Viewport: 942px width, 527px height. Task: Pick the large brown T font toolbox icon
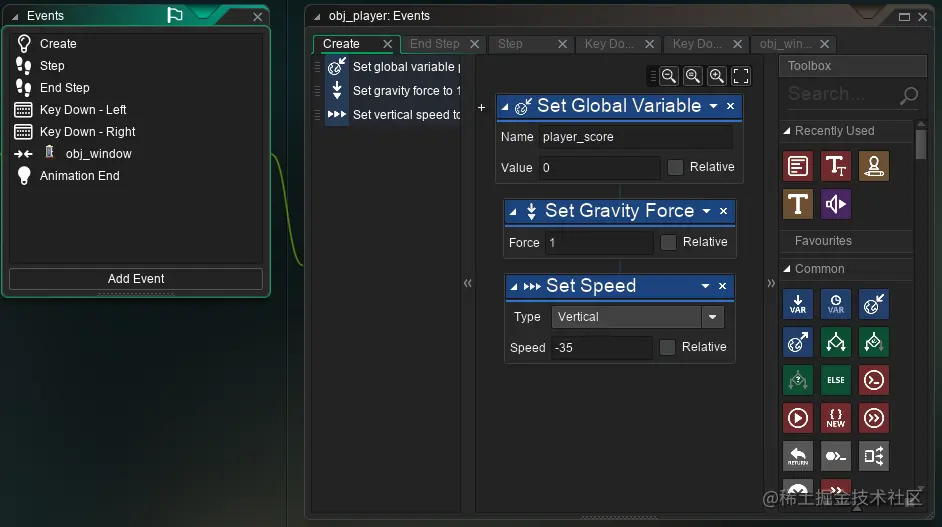click(x=798, y=204)
